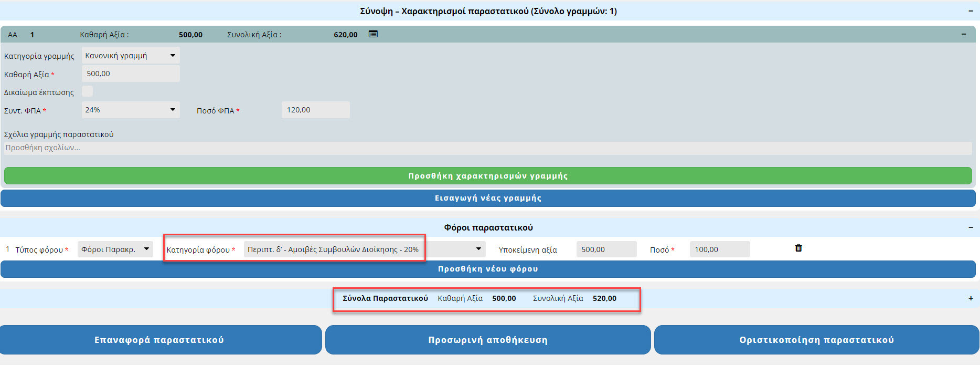This screenshot has height=365, width=980.
Task: Click Οριστικοποίηση παραστατικού button
Action: pos(816,340)
